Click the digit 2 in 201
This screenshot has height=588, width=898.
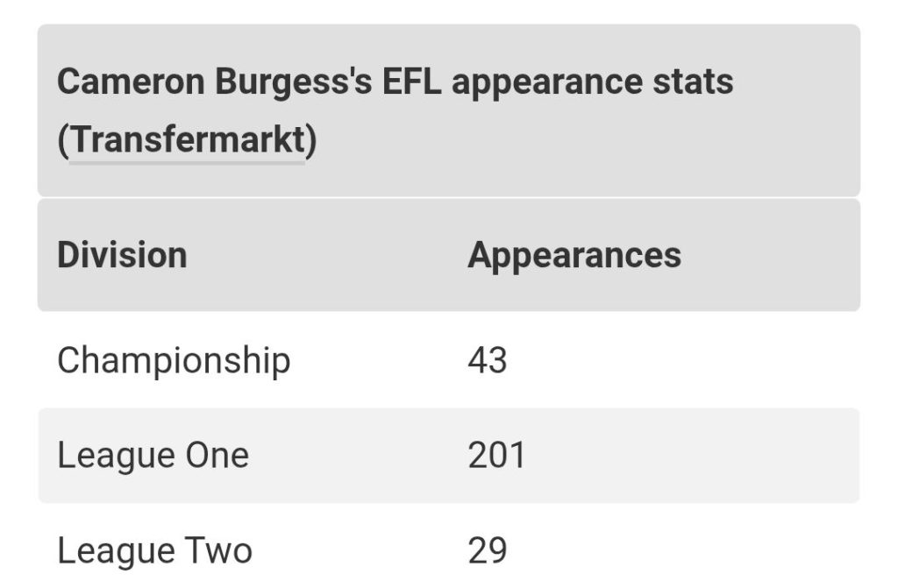pyautogui.click(x=478, y=456)
